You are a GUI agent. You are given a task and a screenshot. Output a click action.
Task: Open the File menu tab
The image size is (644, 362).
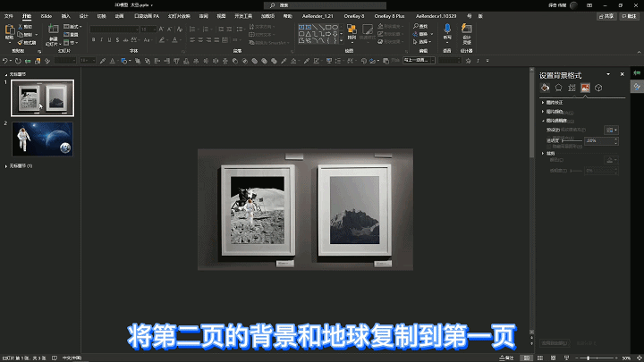pyautogui.click(x=9, y=16)
